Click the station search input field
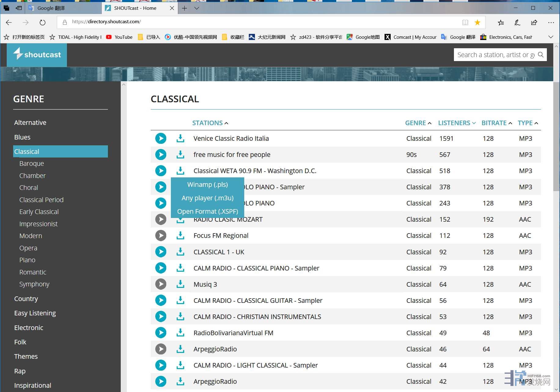The image size is (560, 392). point(495,55)
